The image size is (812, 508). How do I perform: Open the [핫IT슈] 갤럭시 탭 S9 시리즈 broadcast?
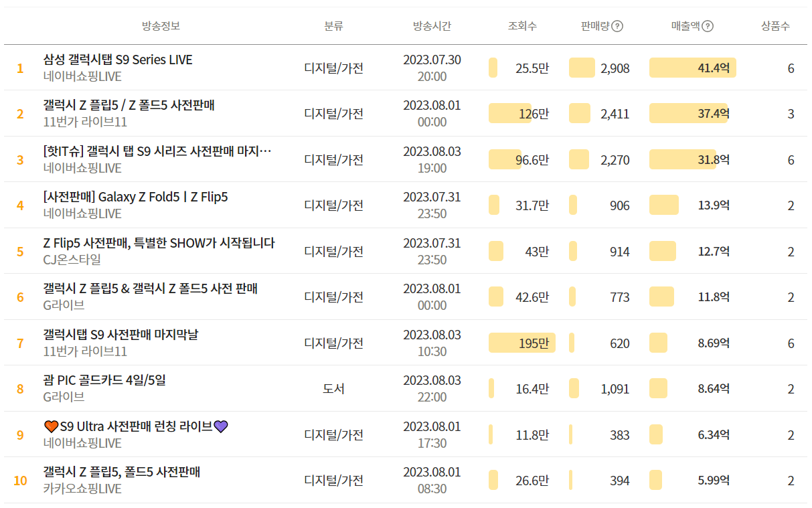click(157, 151)
